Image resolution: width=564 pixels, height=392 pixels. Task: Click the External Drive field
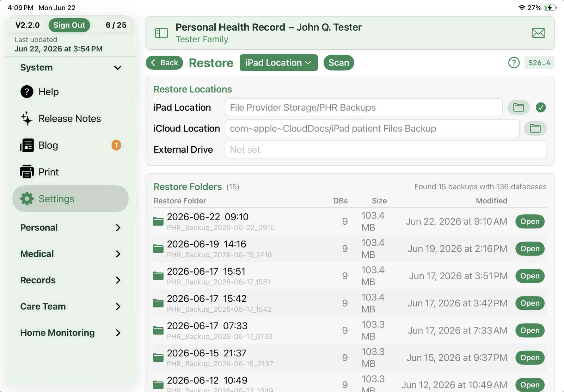(x=386, y=149)
